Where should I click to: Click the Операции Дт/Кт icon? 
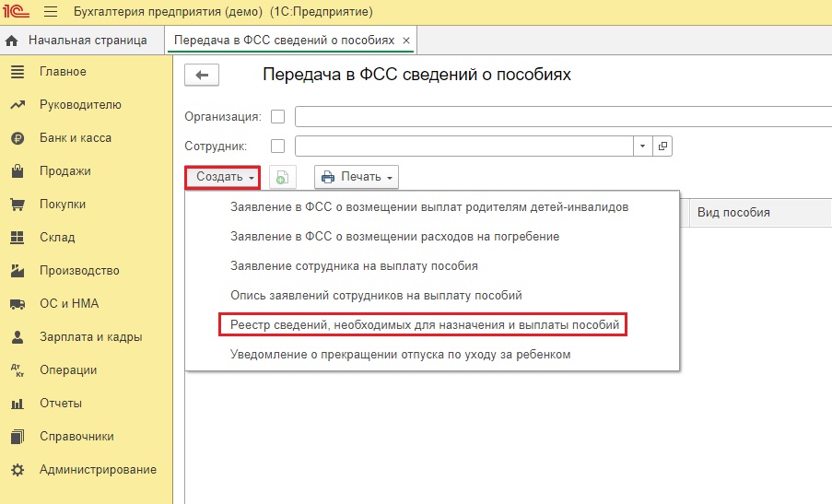click(18, 370)
